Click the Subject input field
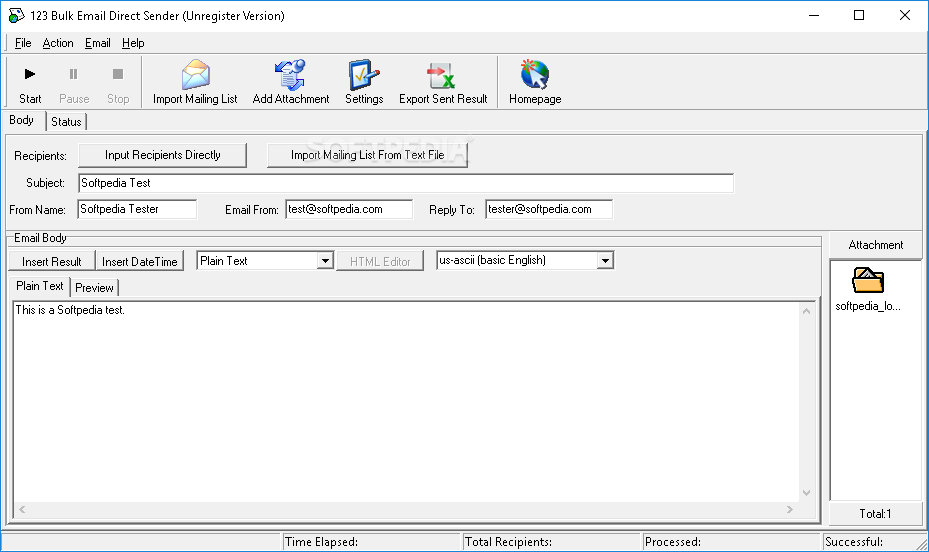 click(406, 183)
